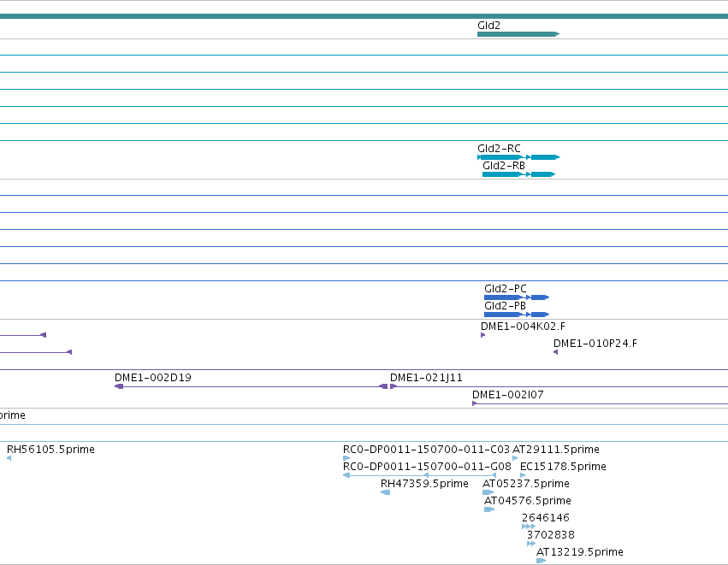Image resolution: width=728 pixels, height=565 pixels.
Task: Click the AT13219.5prime label
Action: (580, 552)
